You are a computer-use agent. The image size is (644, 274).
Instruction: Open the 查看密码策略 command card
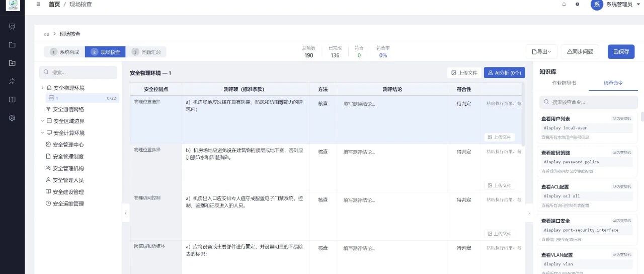coord(588,161)
